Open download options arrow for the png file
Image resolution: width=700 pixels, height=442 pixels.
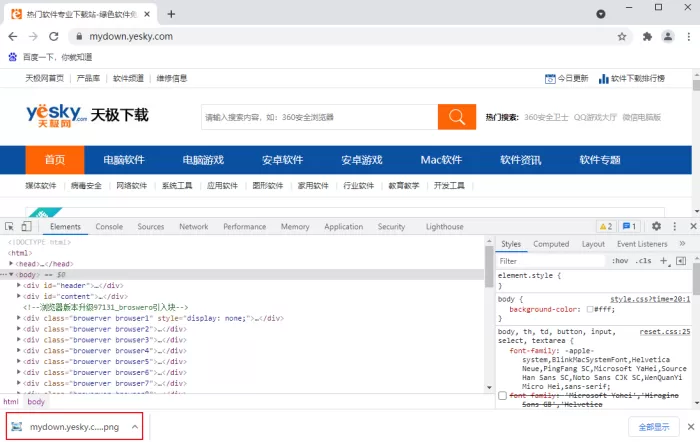point(134,427)
